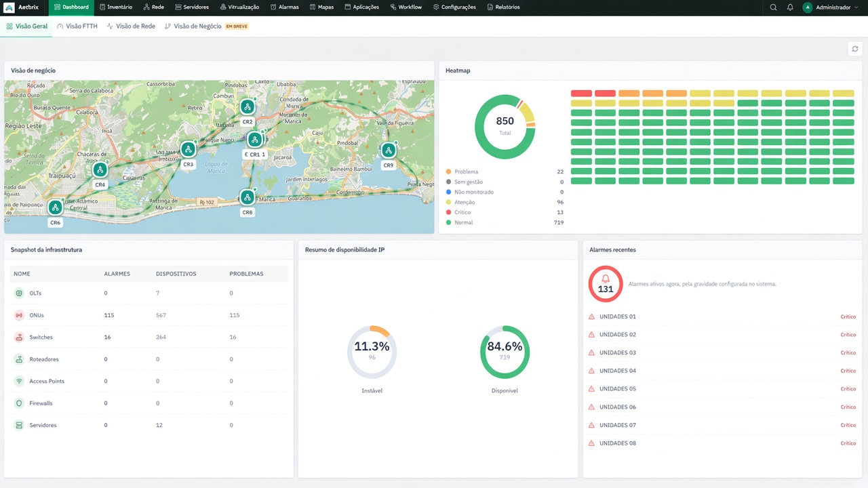
Task: Open the search icon in top bar
Action: (x=774, y=7)
